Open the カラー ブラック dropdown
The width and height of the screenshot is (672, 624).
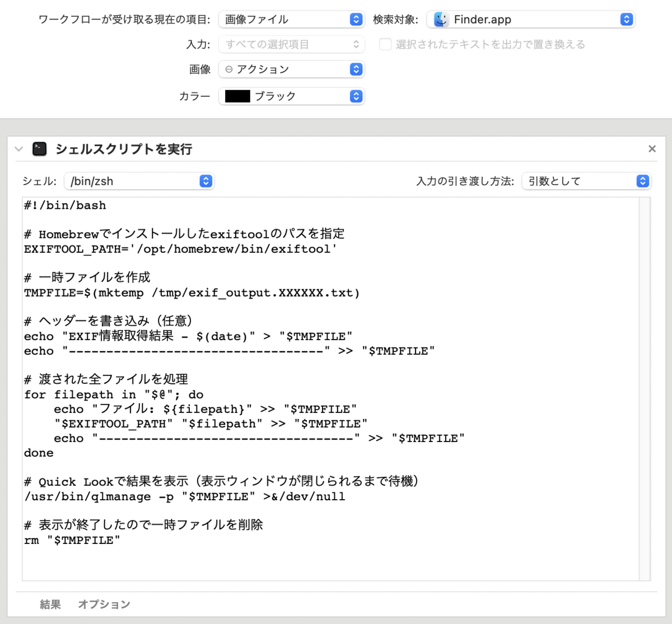coord(291,96)
